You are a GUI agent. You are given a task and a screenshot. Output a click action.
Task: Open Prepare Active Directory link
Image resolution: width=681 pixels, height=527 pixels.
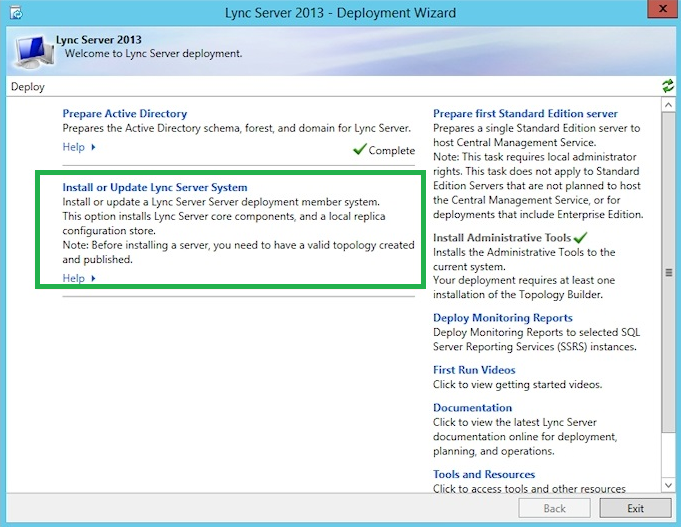[x=125, y=113]
